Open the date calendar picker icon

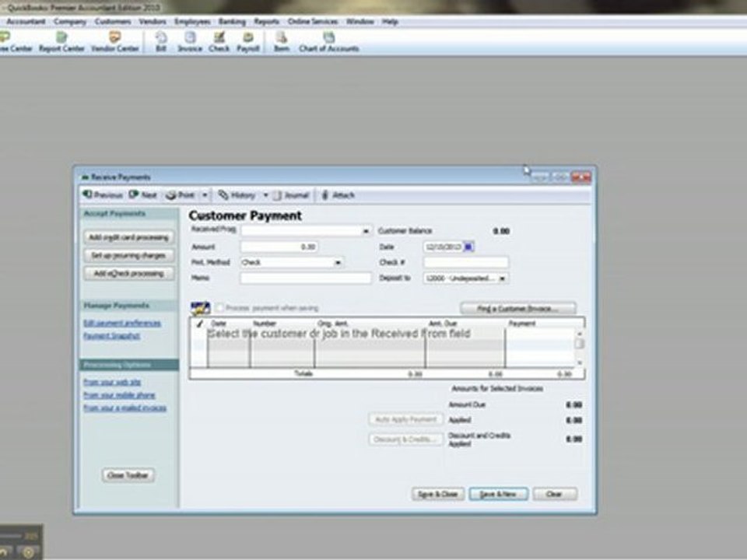pos(468,247)
